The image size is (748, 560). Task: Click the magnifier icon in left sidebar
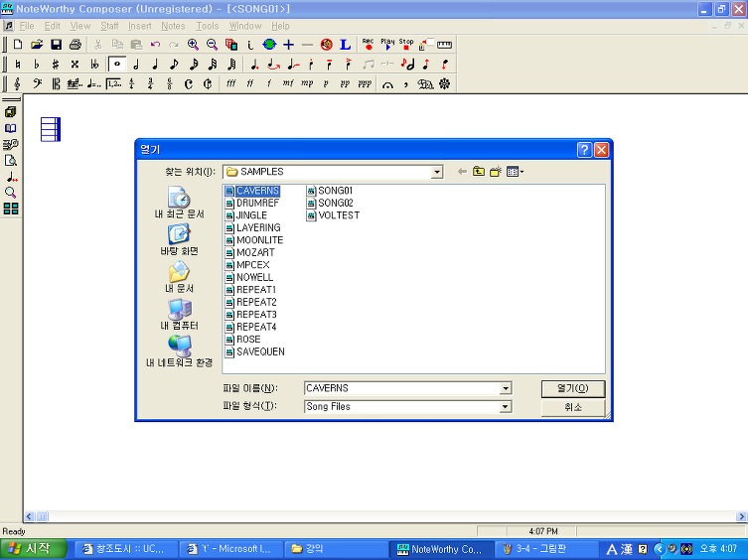(11, 193)
